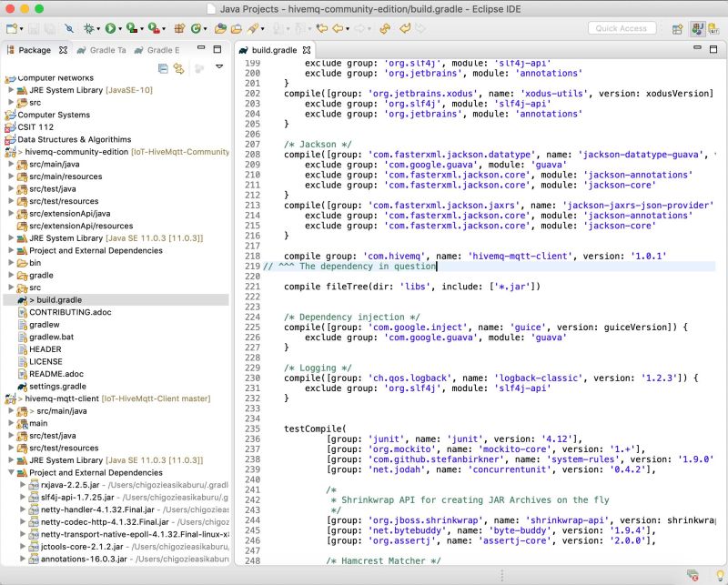Toggle the Java perspective button
The image size is (728, 585).
coord(696,28)
